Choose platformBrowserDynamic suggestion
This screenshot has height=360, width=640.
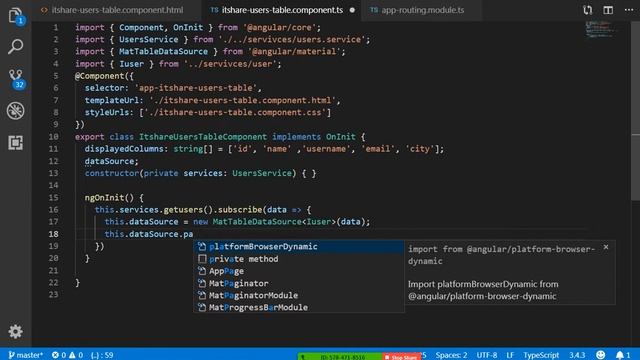[x=299, y=247]
